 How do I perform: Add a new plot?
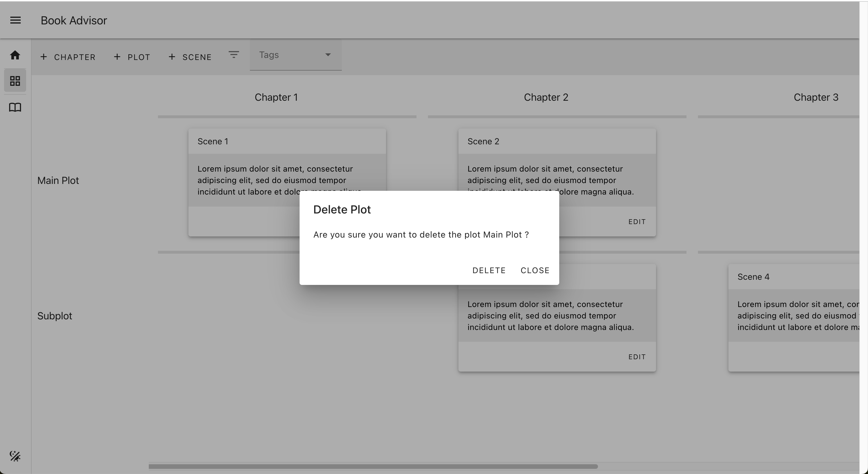132,57
